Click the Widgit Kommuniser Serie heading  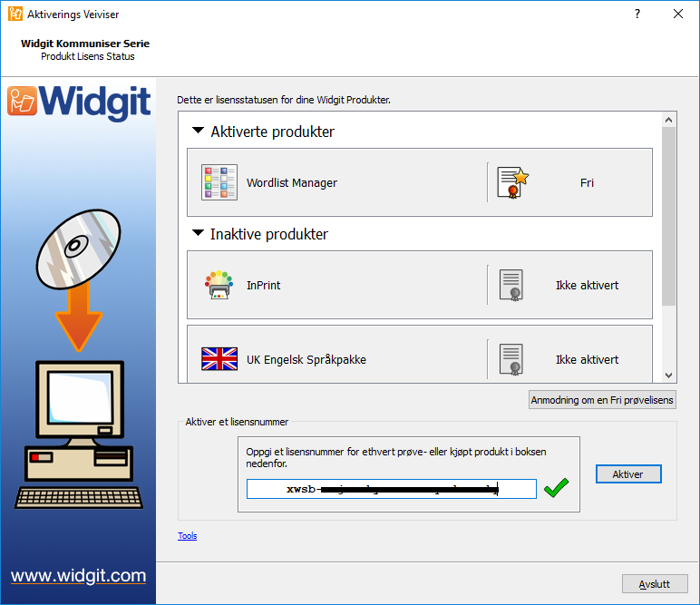[85, 44]
